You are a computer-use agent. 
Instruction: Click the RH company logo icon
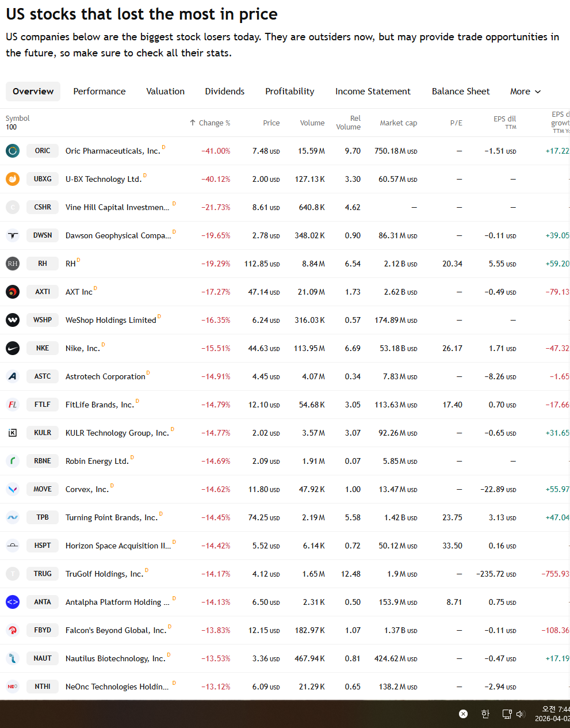click(x=13, y=264)
